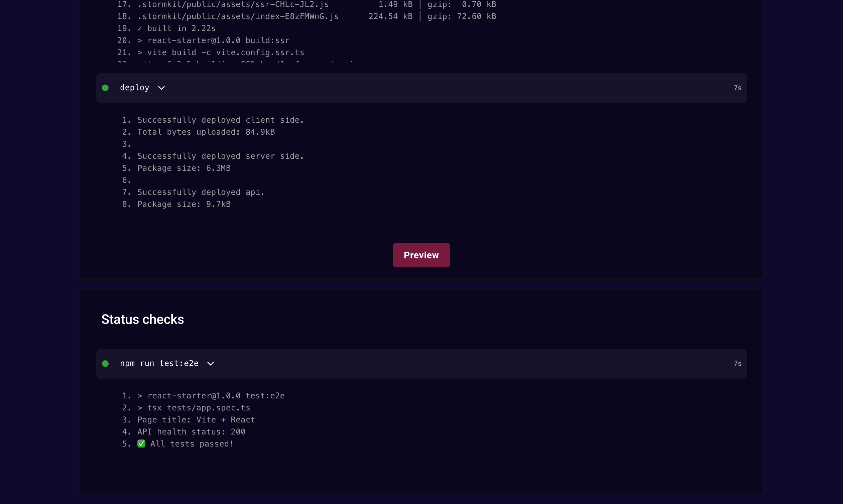Click the checkmark icon in All tests passed
843x504 pixels.
[141, 444]
